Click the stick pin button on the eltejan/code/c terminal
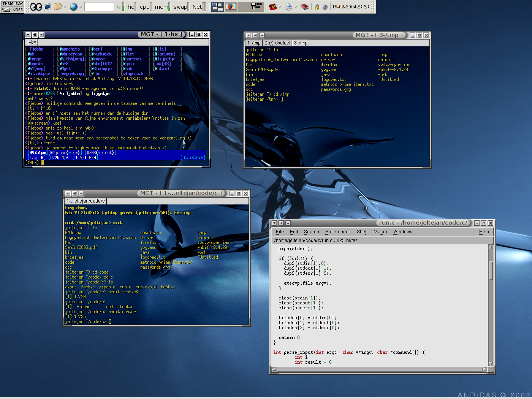The width and height of the screenshot is (532, 399). (74, 193)
